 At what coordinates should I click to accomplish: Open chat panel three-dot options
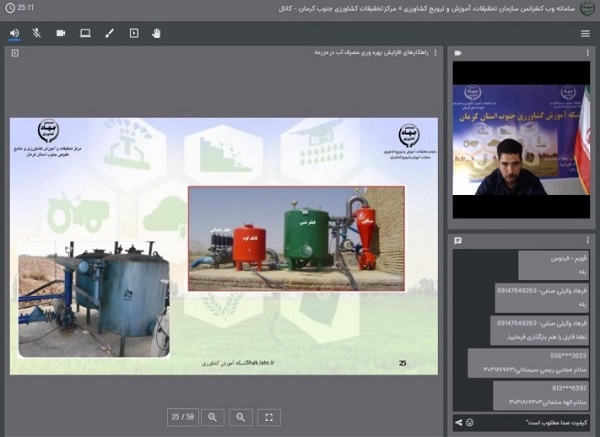coord(586,240)
